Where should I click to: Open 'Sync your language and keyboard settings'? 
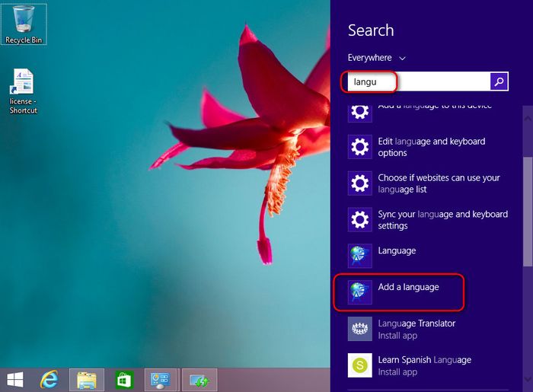(x=442, y=220)
